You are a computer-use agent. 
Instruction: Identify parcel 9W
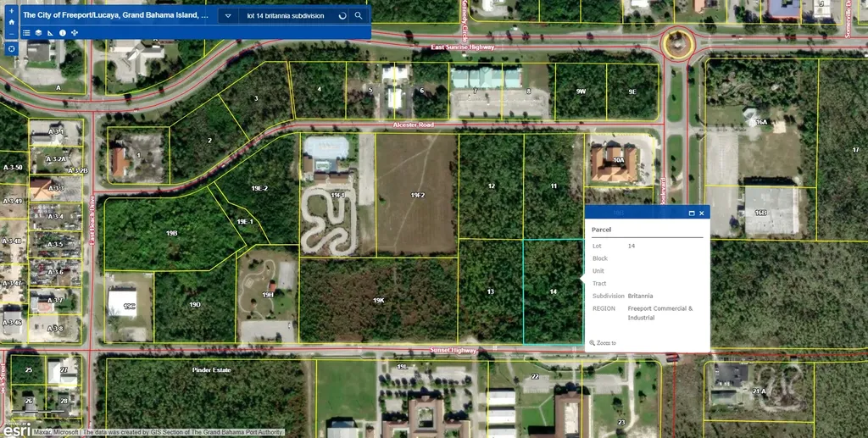[580, 91]
